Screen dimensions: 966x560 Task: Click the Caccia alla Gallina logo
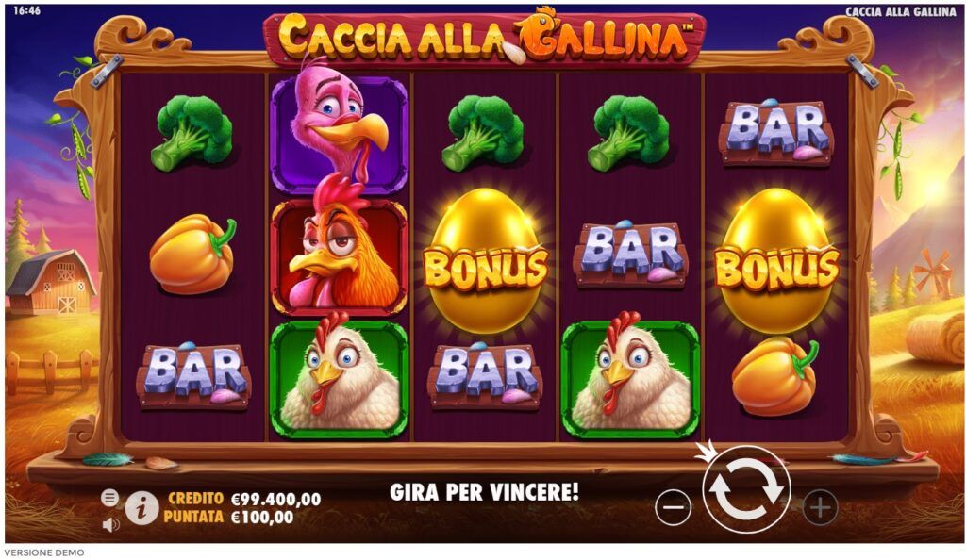[485, 37]
